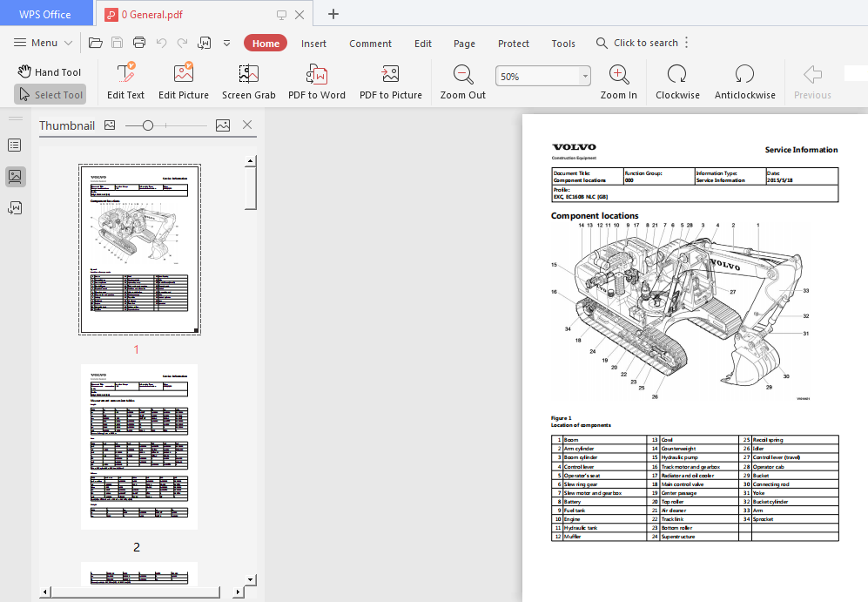Activate the Select Tool
868x602 pixels.
point(50,95)
